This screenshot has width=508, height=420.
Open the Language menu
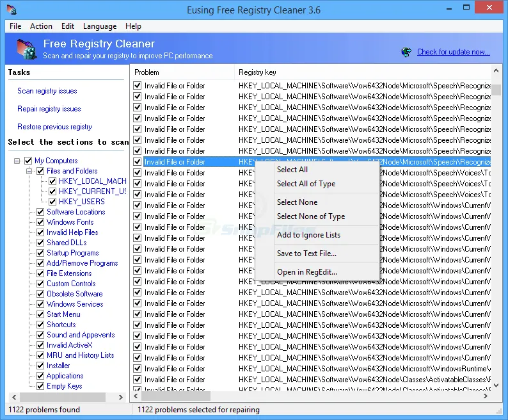[x=100, y=26]
